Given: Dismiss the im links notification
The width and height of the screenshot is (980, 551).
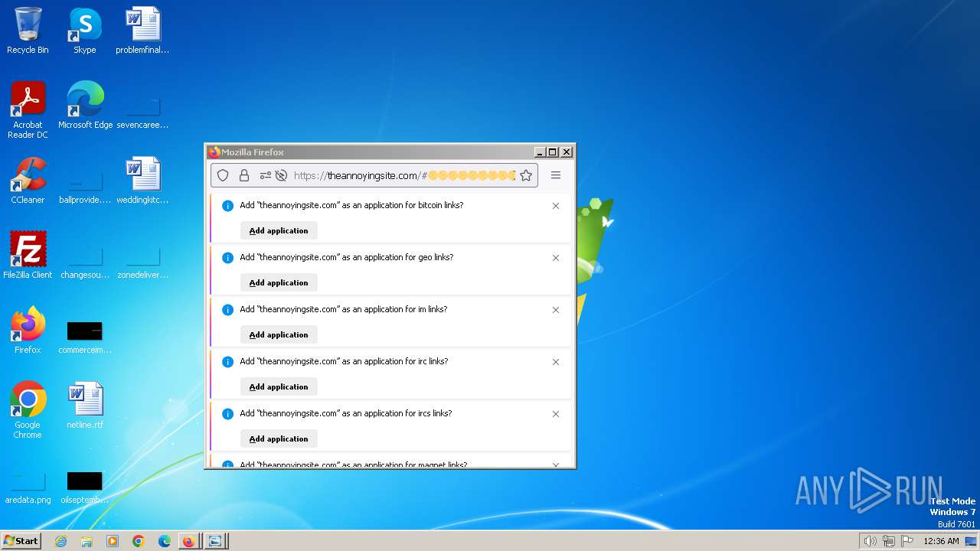Looking at the screenshot, I should point(556,310).
